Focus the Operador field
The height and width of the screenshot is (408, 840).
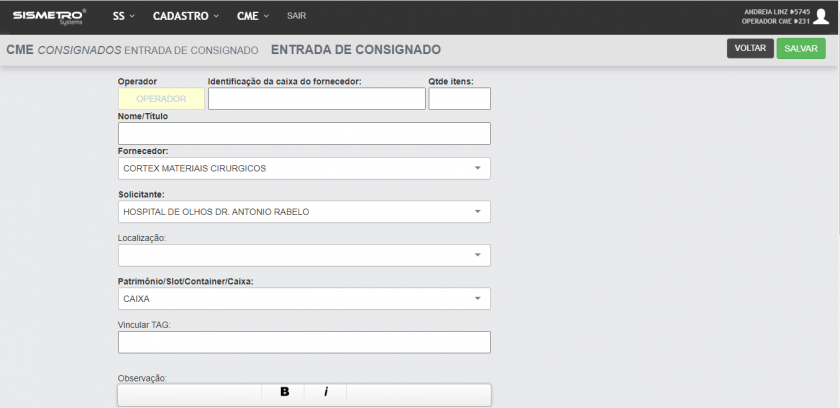click(161, 99)
